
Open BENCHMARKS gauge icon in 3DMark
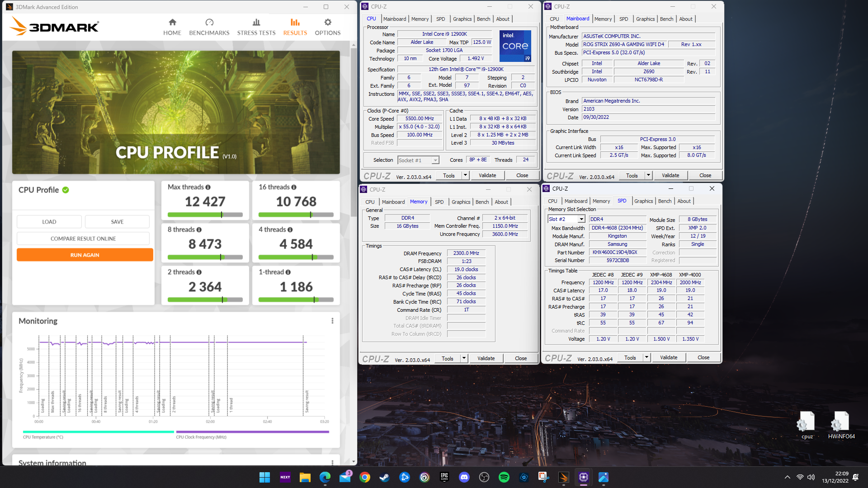click(x=209, y=22)
